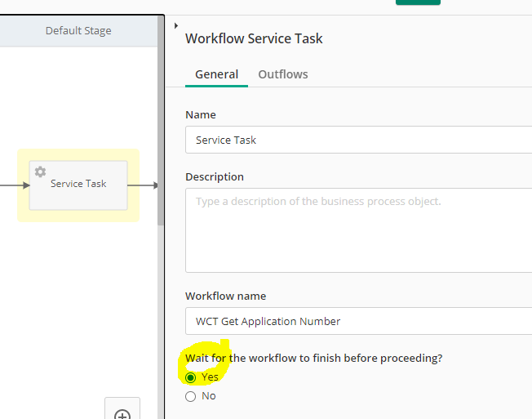Select Yes to wait for workflow
Image resolution: width=532 pixels, height=419 pixels.
pyautogui.click(x=191, y=377)
